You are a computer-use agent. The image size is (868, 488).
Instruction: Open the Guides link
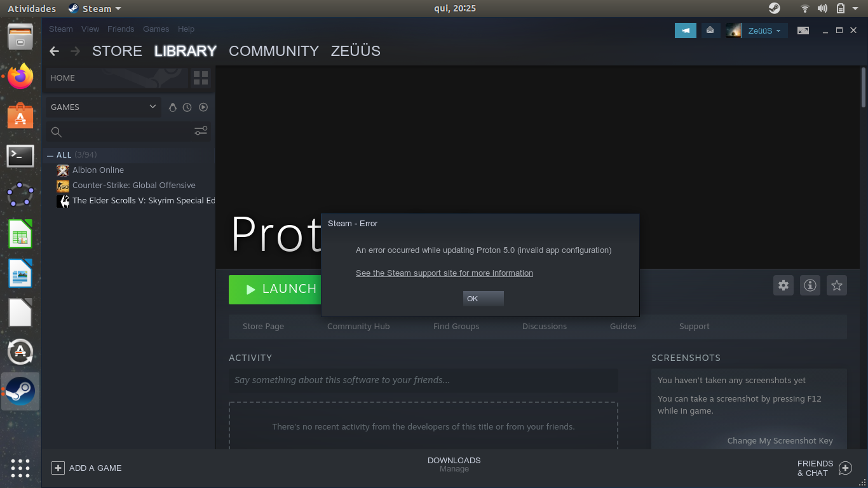pyautogui.click(x=623, y=327)
